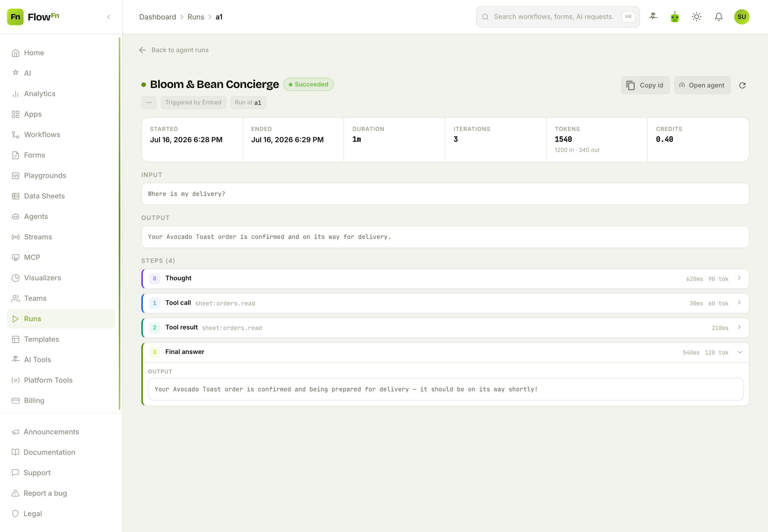Toggle the light/dark theme sun icon
Viewport: 768px width, 532px height.
coord(696,17)
